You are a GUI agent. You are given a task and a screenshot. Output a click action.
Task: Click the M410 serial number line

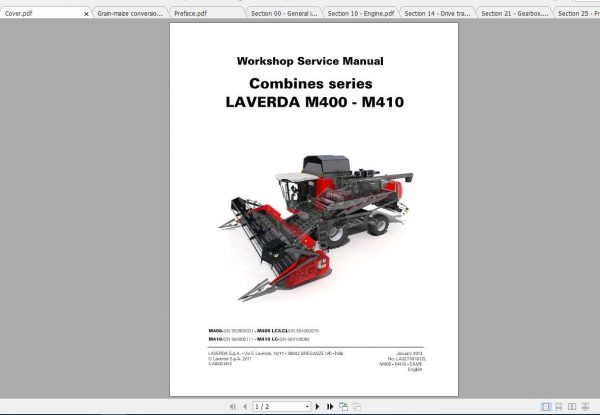[x=259, y=339]
